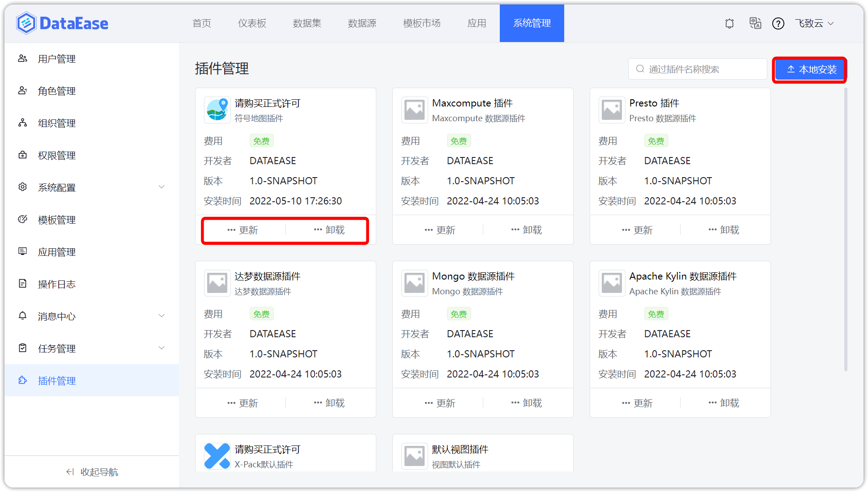This screenshot has height=492, width=868.
Task: Click the 操作日志 document icon
Action: (x=23, y=284)
